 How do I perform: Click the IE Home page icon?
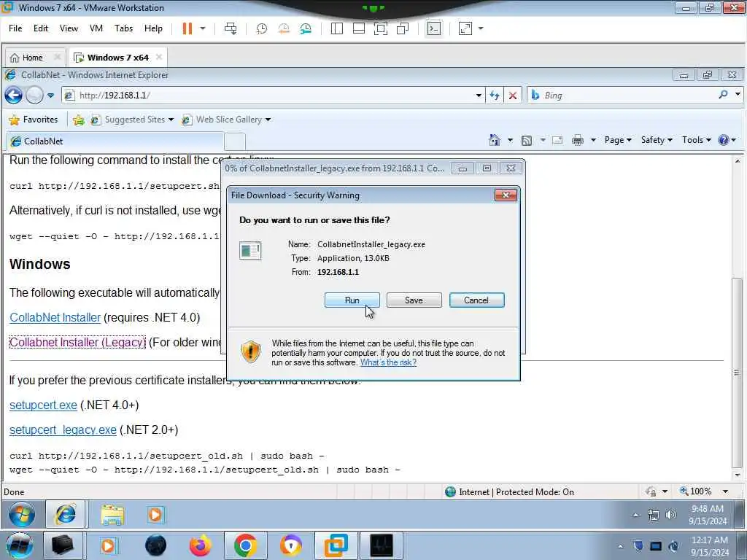pos(495,140)
